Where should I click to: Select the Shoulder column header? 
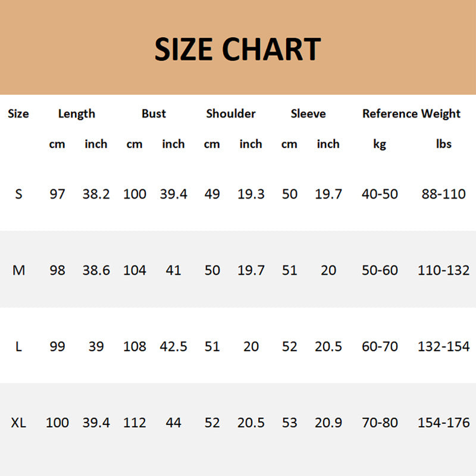231,114
